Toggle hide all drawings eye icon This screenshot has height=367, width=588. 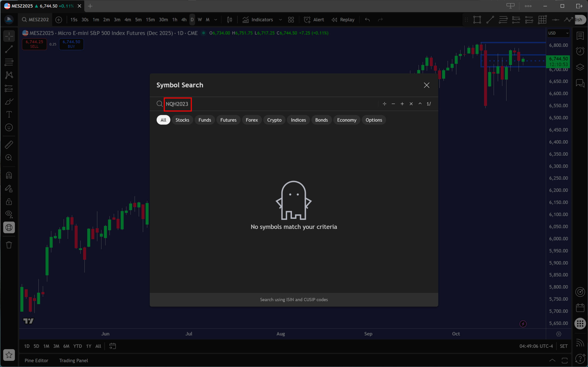tap(9, 214)
